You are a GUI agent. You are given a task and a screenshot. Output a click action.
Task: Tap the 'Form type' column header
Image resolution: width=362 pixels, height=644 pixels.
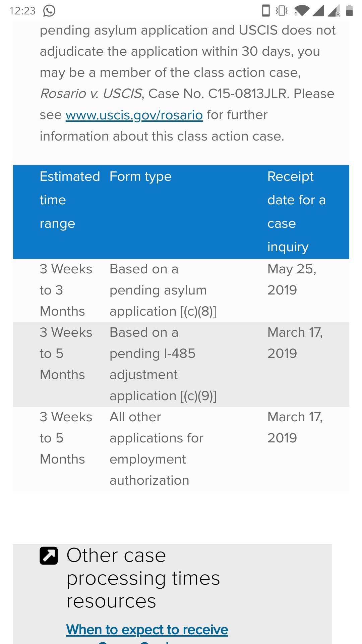click(x=140, y=176)
